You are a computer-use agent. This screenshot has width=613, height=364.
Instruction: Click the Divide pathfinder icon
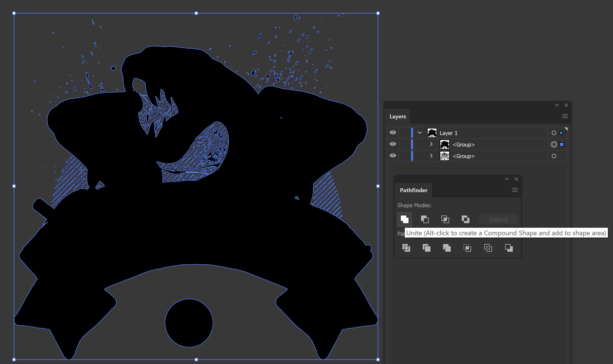click(406, 248)
